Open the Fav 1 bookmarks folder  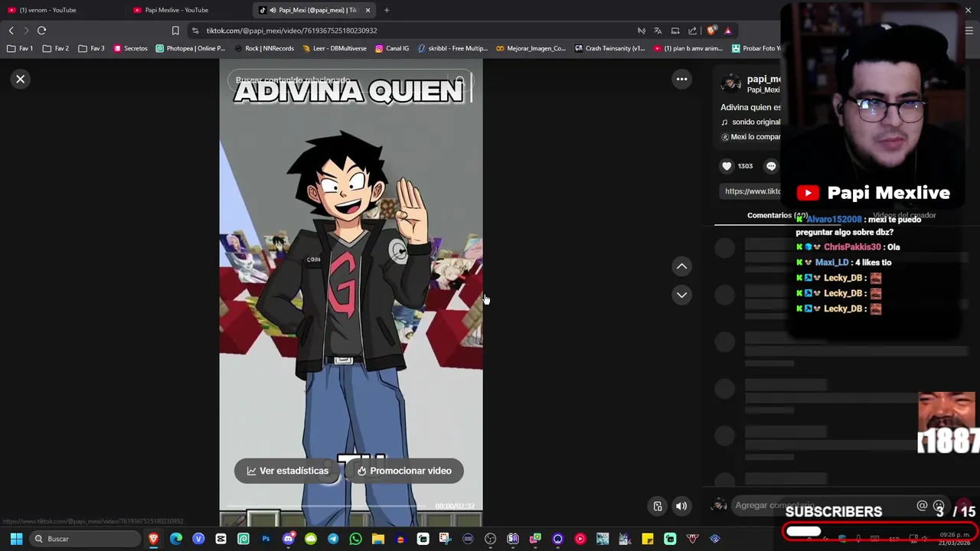pos(20,48)
